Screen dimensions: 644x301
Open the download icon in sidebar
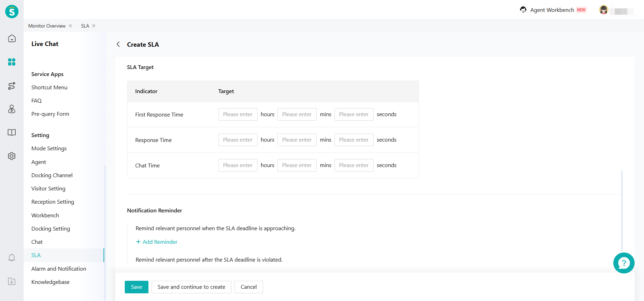pos(12,281)
